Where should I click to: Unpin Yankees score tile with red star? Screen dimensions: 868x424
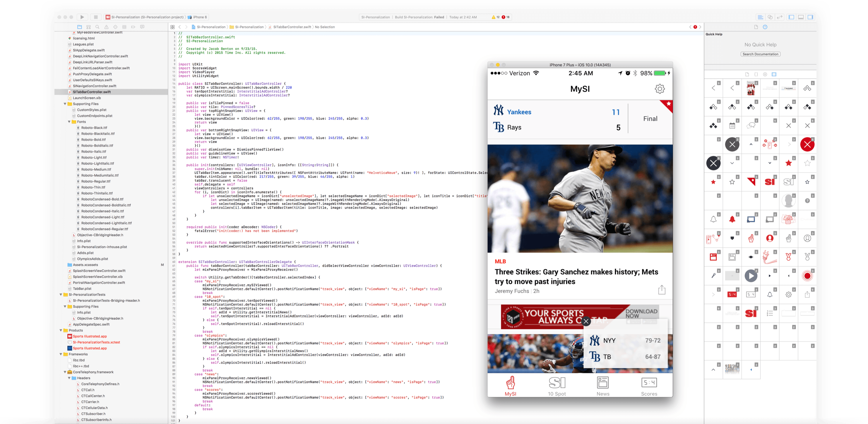click(667, 105)
